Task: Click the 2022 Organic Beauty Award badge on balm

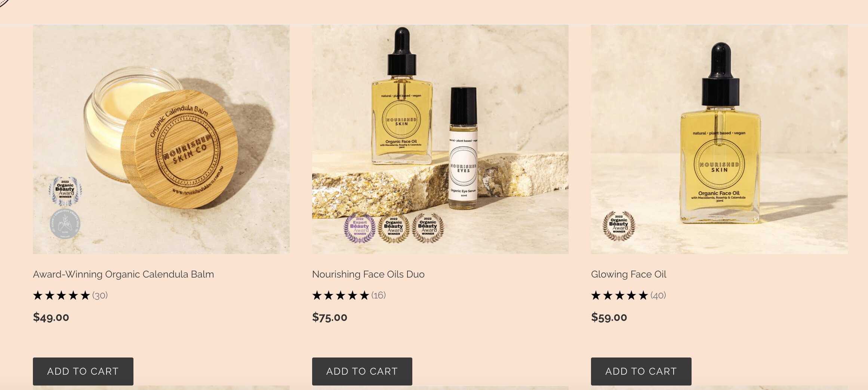Action: click(65, 191)
